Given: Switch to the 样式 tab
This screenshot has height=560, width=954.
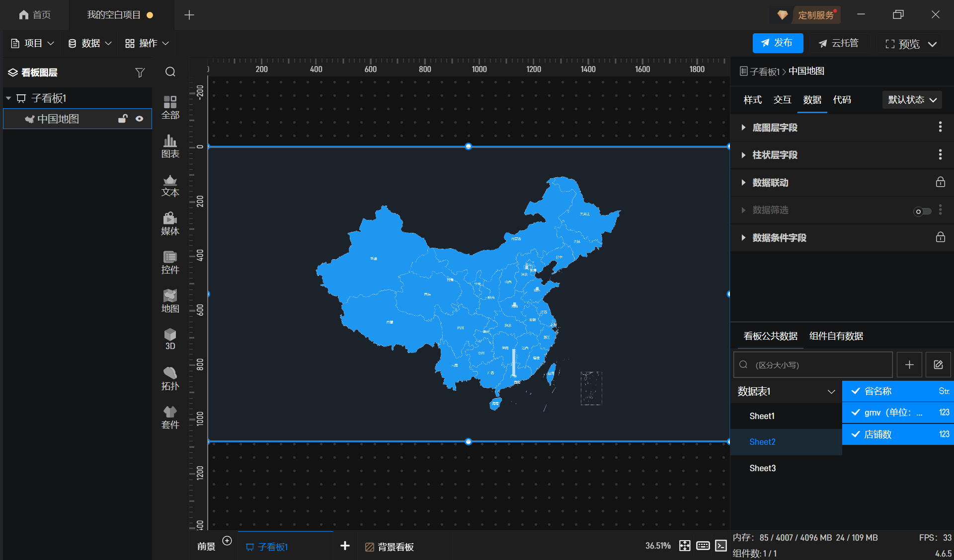Looking at the screenshot, I should pos(752,100).
